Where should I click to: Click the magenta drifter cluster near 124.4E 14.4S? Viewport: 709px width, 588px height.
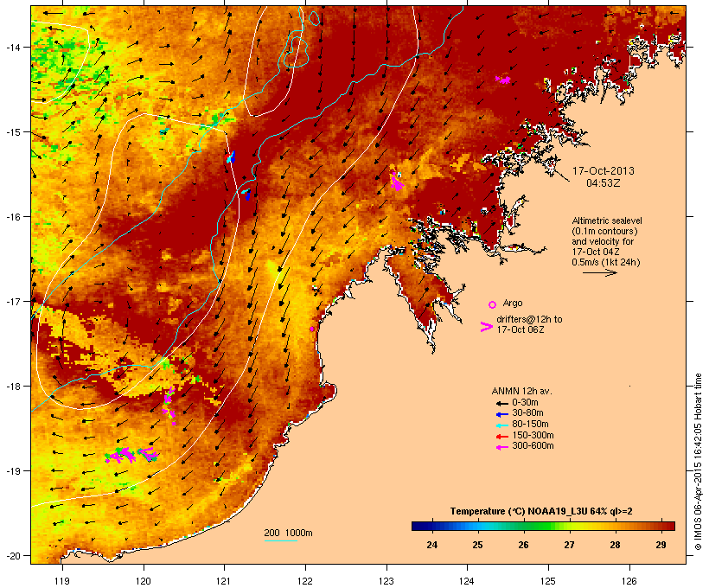pyautogui.click(x=503, y=80)
